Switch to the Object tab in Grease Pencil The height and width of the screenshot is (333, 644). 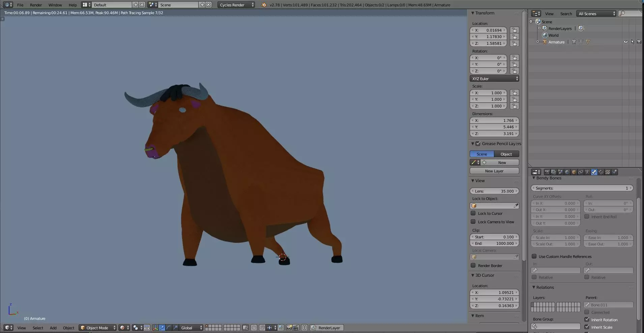click(506, 154)
